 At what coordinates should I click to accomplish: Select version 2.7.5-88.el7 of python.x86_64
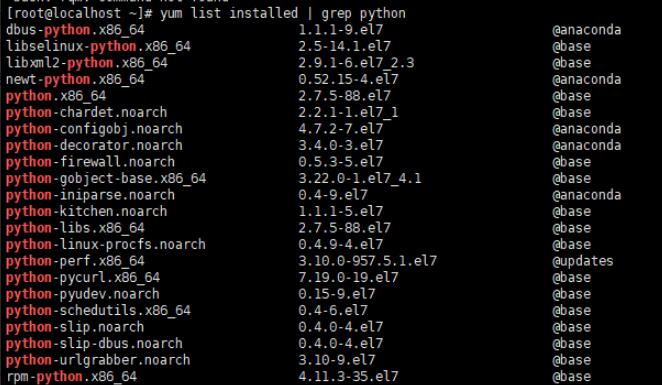coord(345,96)
